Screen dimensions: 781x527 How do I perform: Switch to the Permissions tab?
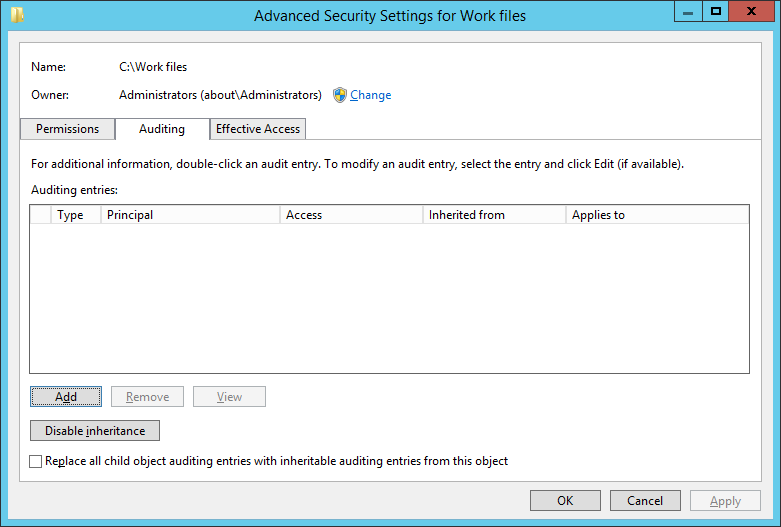coord(67,129)
